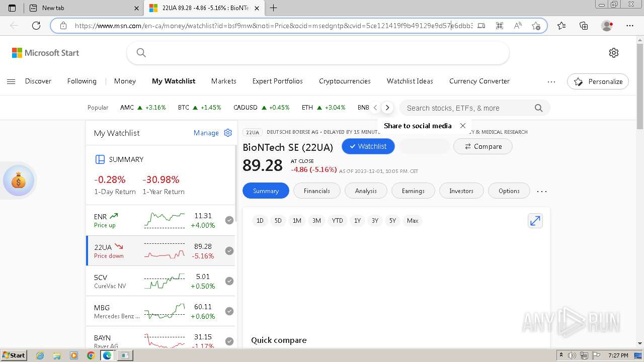Open Cryptocurrencies section
This screenshot has width=644, height=362.
pyautogui.click(x=345, y=81)
